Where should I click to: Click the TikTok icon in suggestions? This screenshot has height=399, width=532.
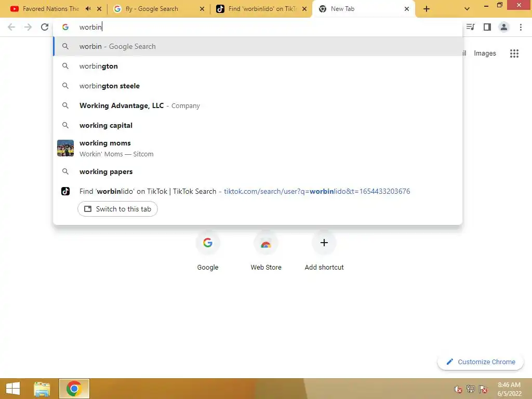coord(65,191)
